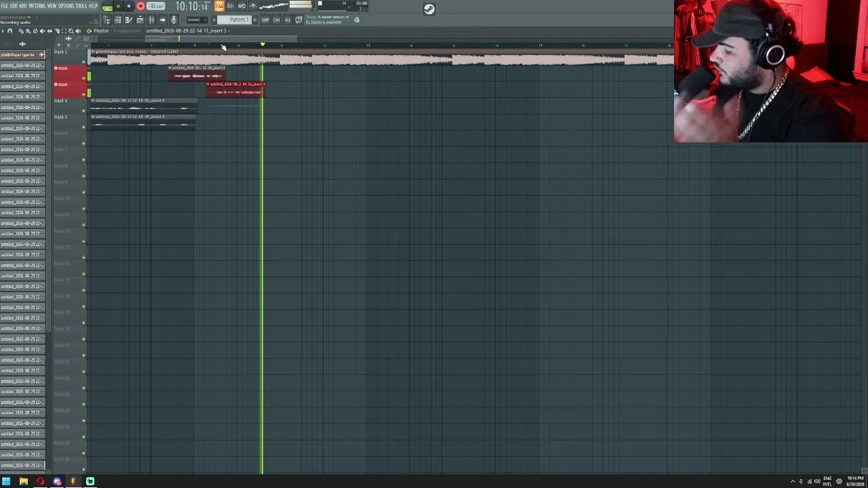Select Track 1 header
The height and width of the screenshot is (488, 868).
(68, 56)
